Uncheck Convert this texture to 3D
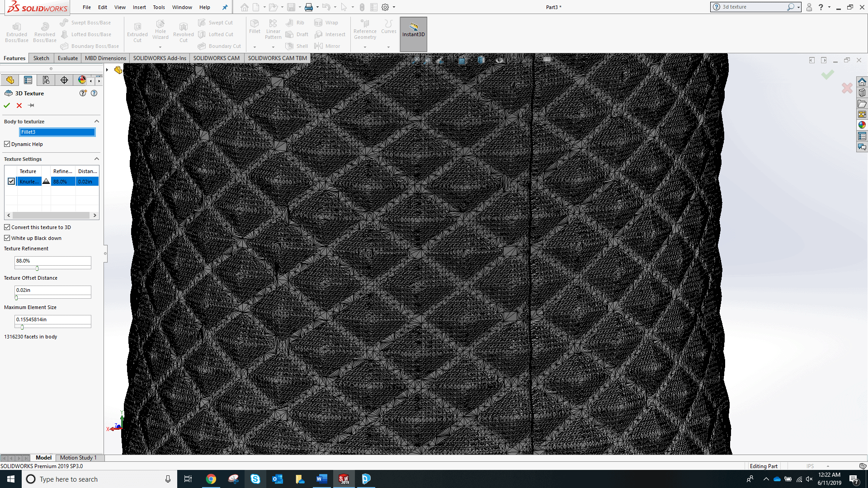 (7, 227)
